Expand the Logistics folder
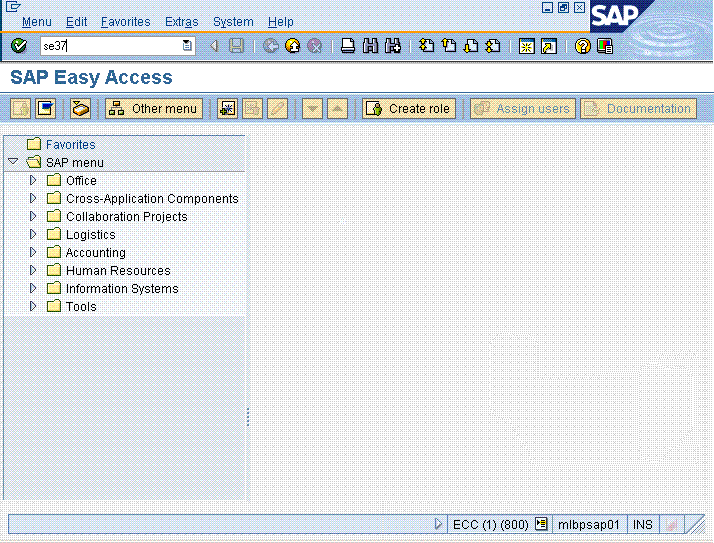 pos(33,234)
